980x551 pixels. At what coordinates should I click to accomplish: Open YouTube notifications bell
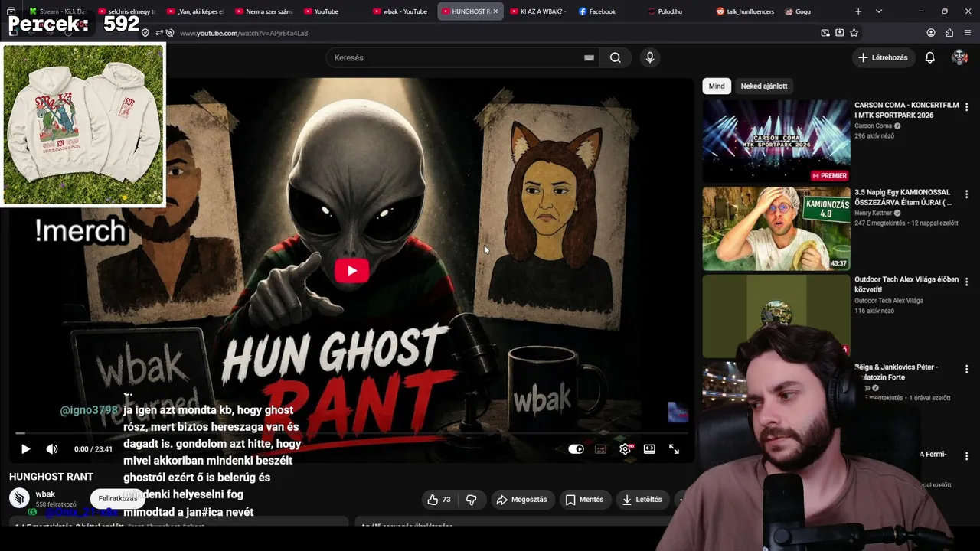click(930, 58)
